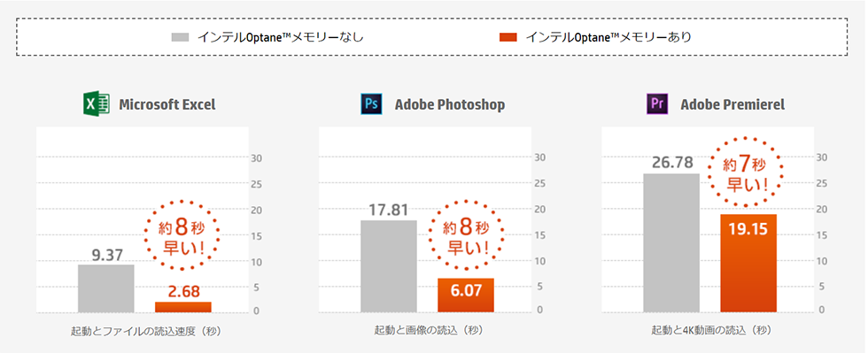
Task: Click the 約7秒早い badge in Premiere chart
Action: coord(746,172)
